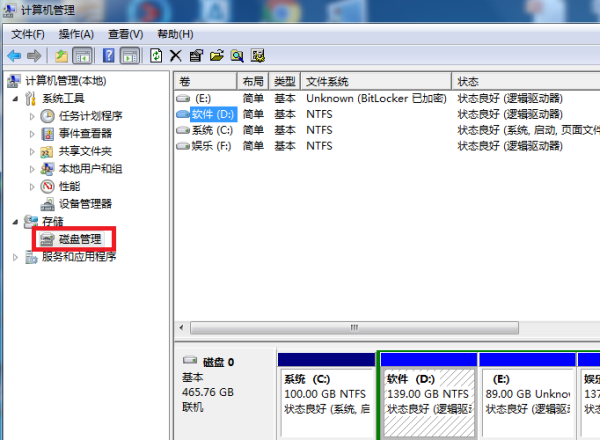Click the 本地用户和组 icon
The height and width of the screenshot is (440, 600).
coord(47,169)
